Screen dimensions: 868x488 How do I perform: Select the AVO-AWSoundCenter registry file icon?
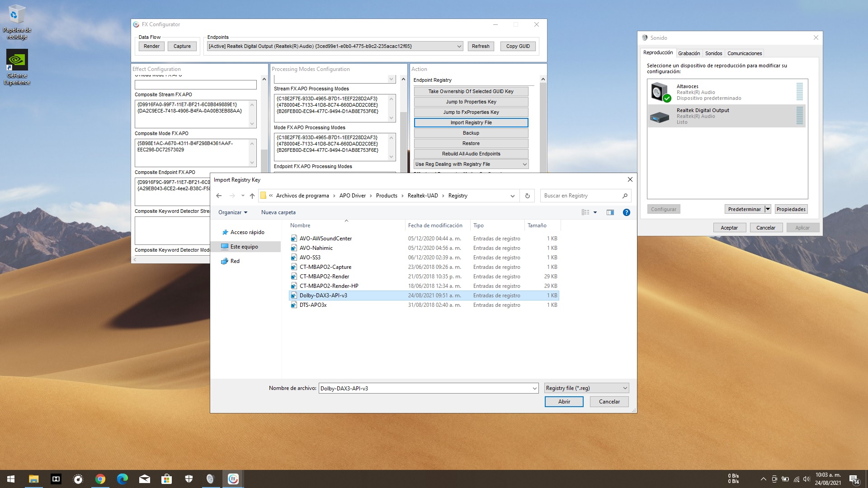[294, 239]
